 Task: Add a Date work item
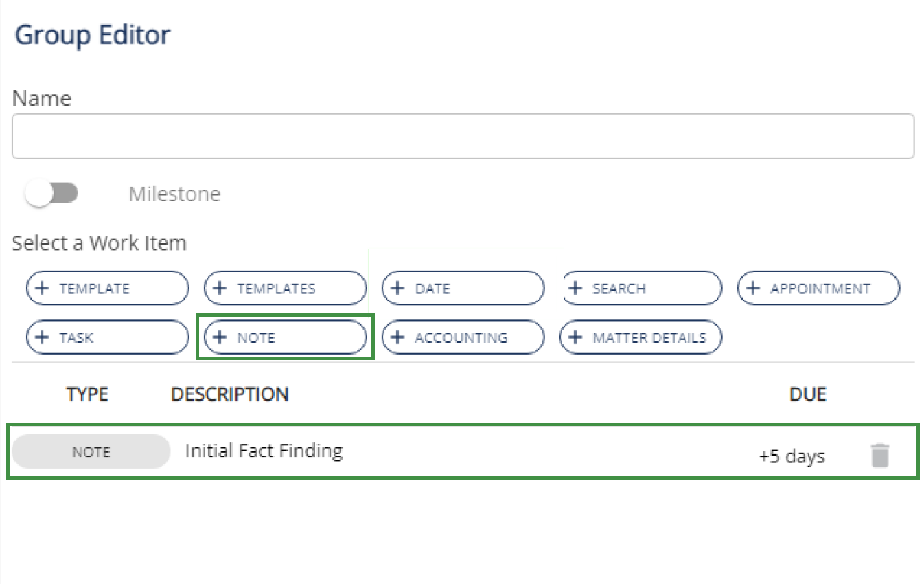463,289
